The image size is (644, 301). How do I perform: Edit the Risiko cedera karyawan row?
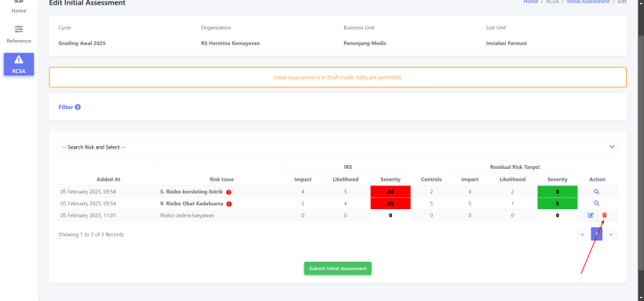coord(591,215)
